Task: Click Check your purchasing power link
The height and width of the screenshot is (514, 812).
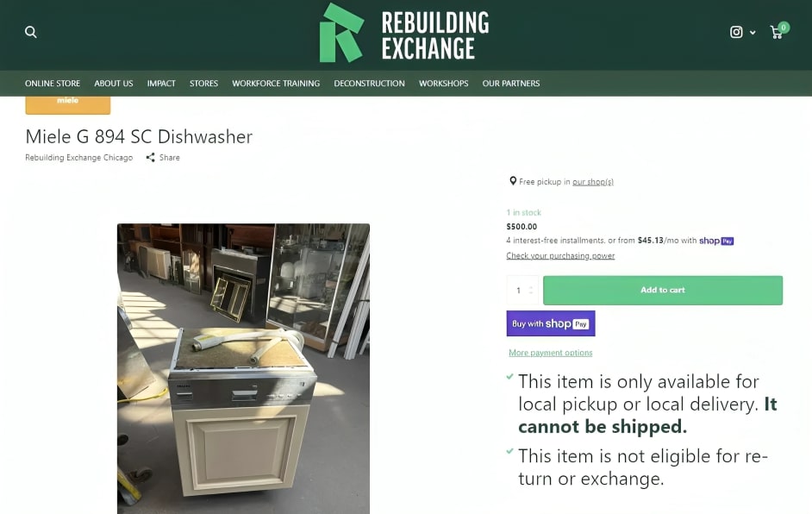Action: pyautogui.click(x=560, y=256)
